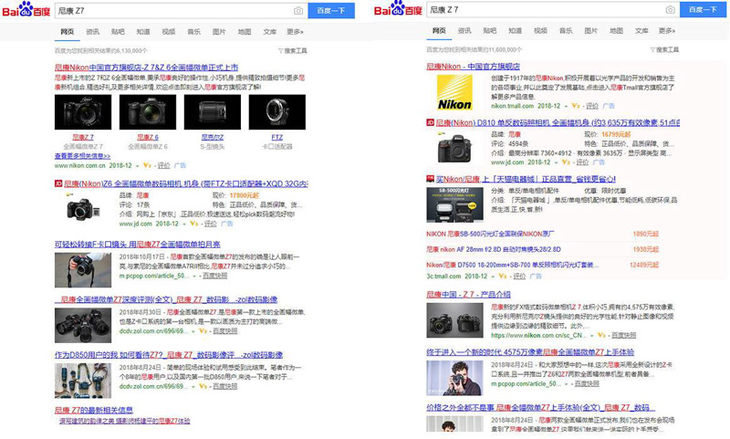Click the V rating badge after nikon.tmall.com
This screenshot has height=439, width=730.
[575, 106]
